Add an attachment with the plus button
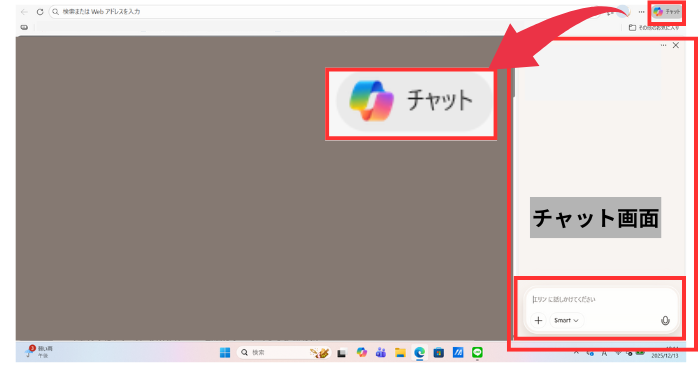 pos(538,320)
